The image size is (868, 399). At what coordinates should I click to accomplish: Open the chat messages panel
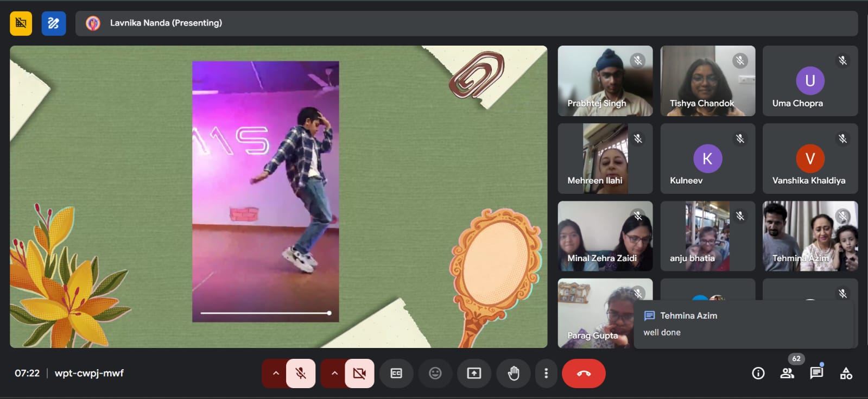coord(816,373)
